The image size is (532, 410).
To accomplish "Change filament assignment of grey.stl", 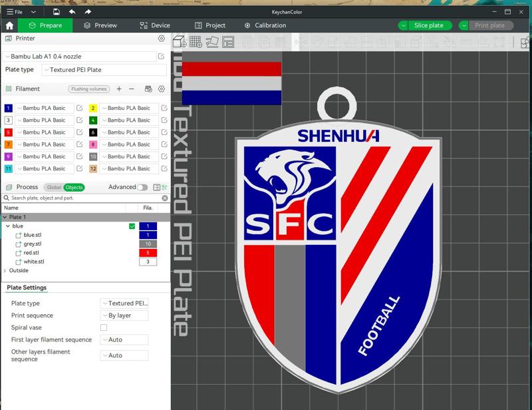I will [x=148, y=244].
